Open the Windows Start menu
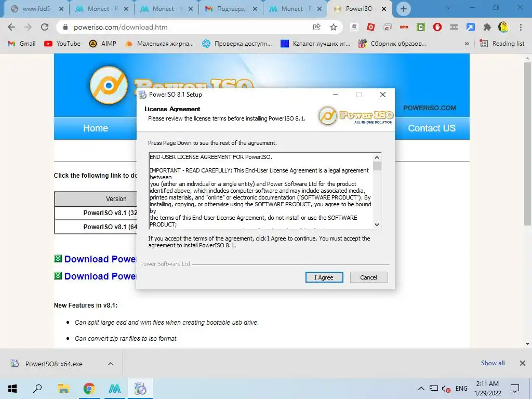Screen dimensions: 532x399 tap(12, 389)
